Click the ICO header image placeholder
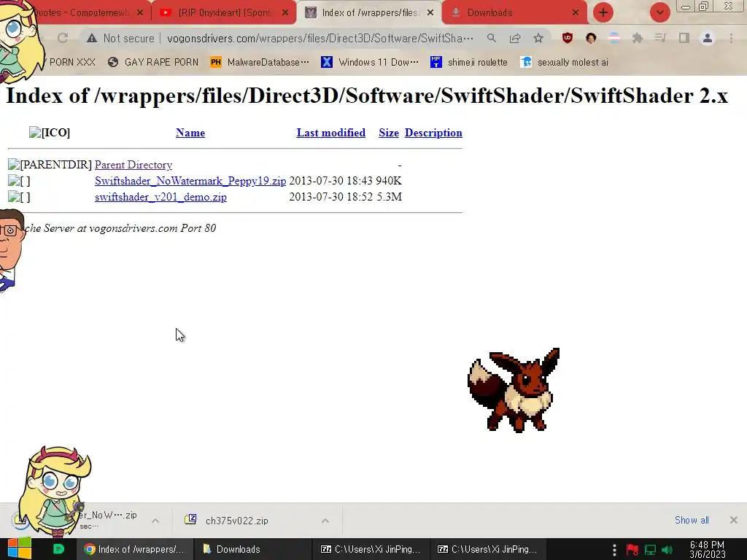Image resolution: width=747 pixels, height=560 pixels. (50, 133)
